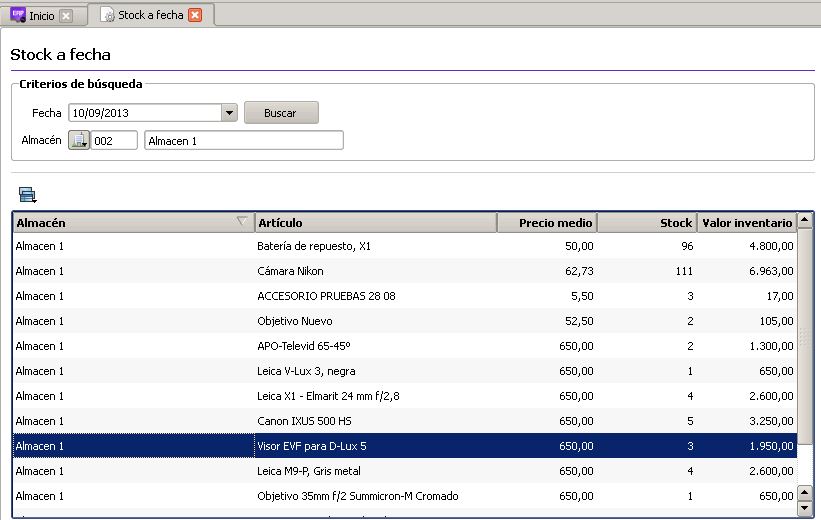Image resolution: width=821 pixels, height=520 pixels.
Task: Click the 52,50 average price cell
Action: point(547,321)
